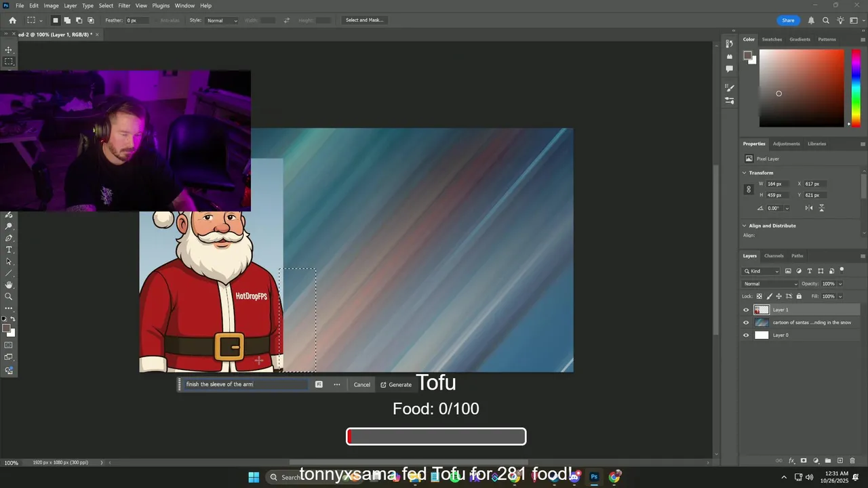The image size is (868, 488).
Task: Open the Opacity dropdown arrow
Action: tap(840, 284)
